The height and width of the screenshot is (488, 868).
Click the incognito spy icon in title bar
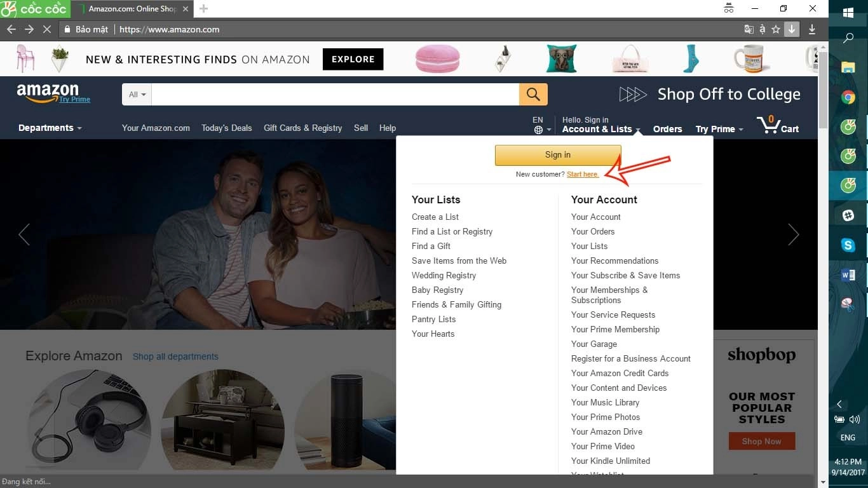click(x=729, y=9)
